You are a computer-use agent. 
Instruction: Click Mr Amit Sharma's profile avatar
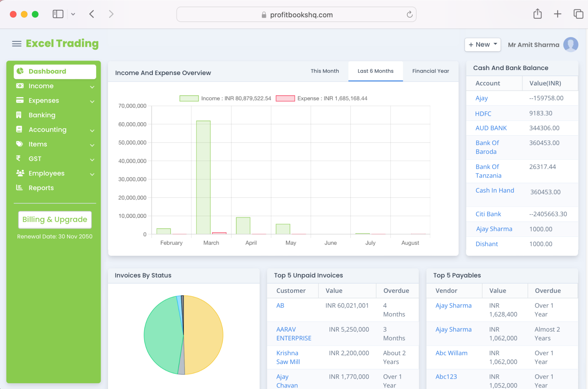pos(571,44)
